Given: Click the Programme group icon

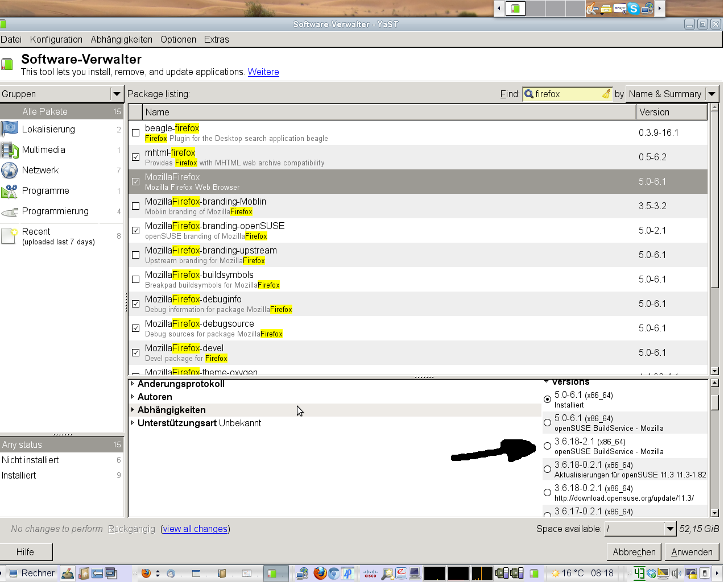Looking at the screenshot, I should pyautogui.click(x=9, y=191).
